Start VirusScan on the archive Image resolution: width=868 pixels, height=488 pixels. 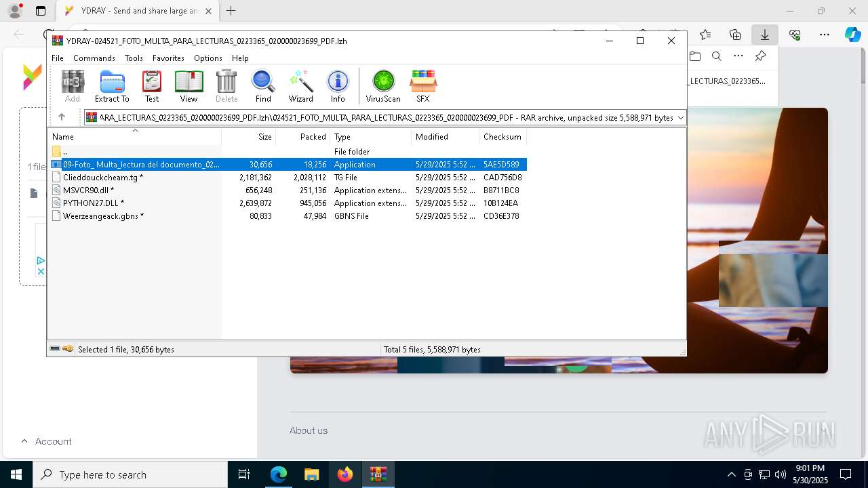(383, 86)
